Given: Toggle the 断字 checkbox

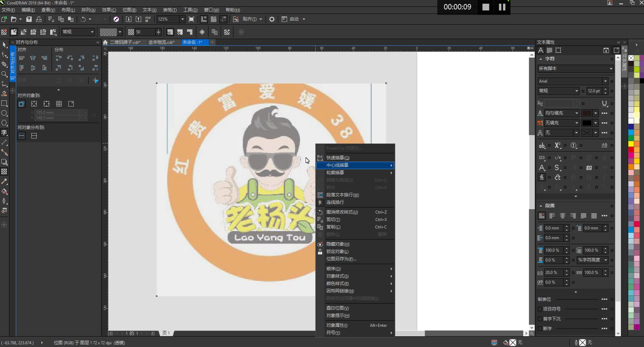Looking at the screenshot, I should pyautogui.click(x=540, y=328).
